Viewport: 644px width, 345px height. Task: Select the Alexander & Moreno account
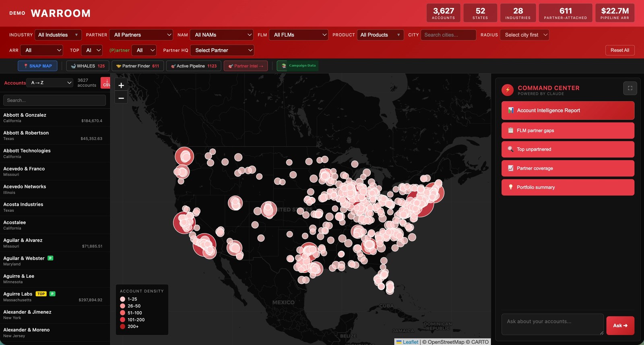point(55,333)
